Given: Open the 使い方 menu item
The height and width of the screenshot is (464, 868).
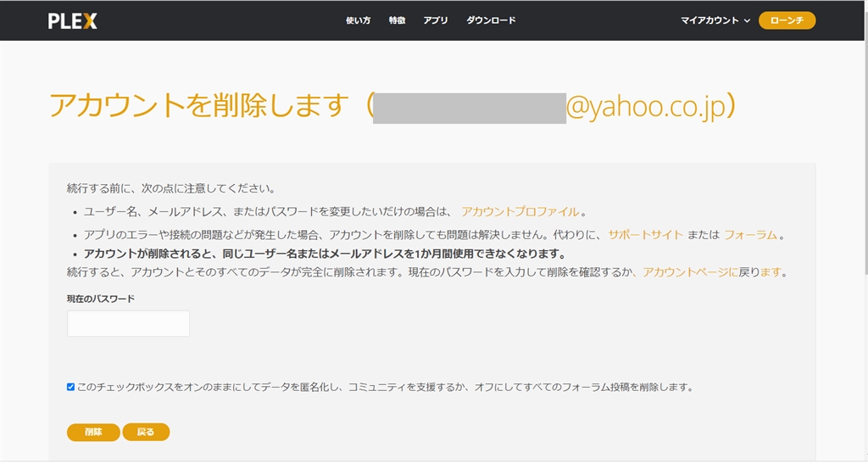Looking at the screenshot, I should coord(359,20).
